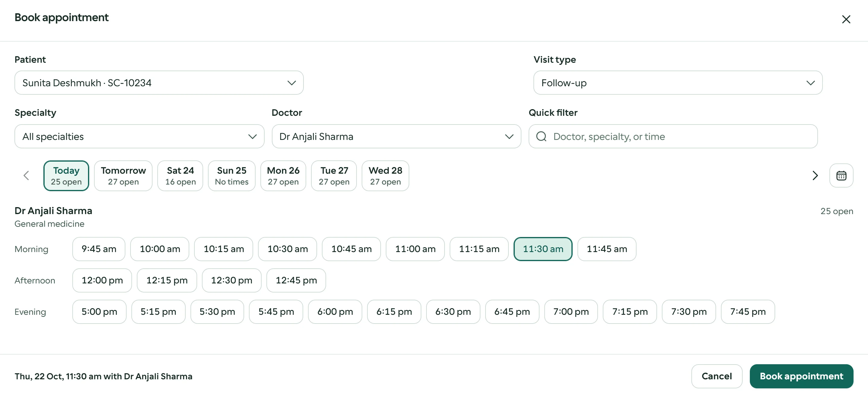The image size is (868, 398).
Task: Select the Tomorrow date tab
Action: tap(123, 175)
